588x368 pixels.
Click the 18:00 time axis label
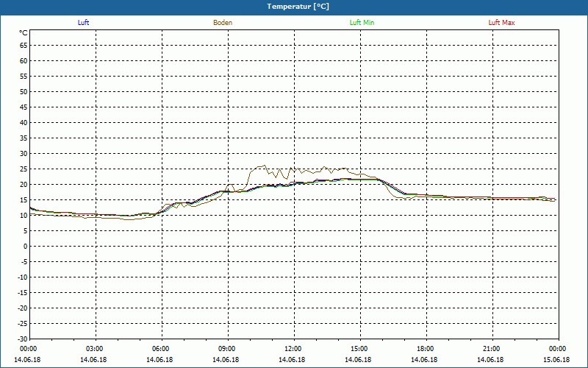pos(426,349)
